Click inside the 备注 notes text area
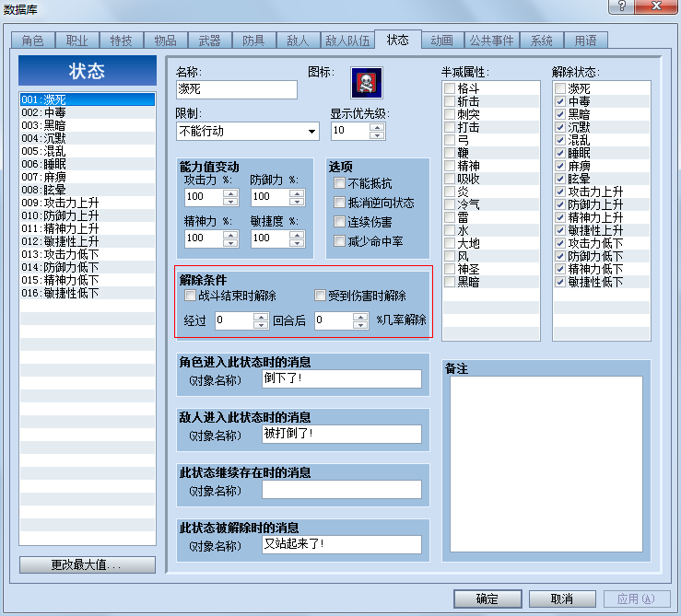This screenshot has width=681, height=616. (546, 464)
